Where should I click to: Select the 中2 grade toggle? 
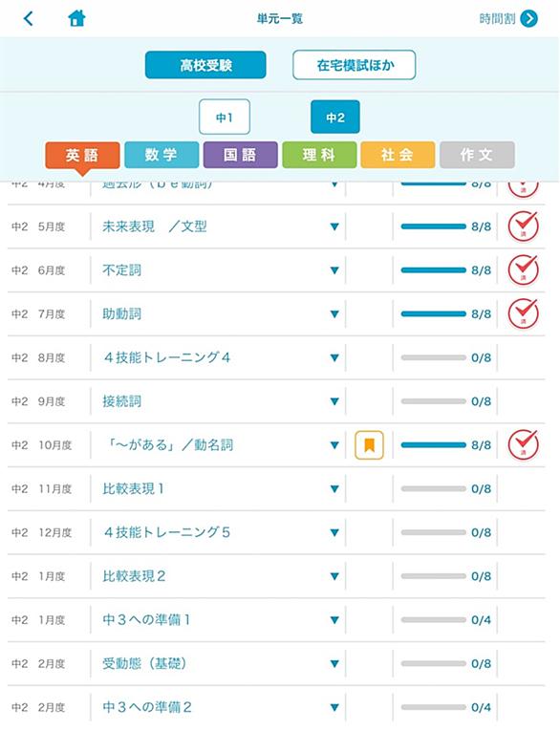335,117
